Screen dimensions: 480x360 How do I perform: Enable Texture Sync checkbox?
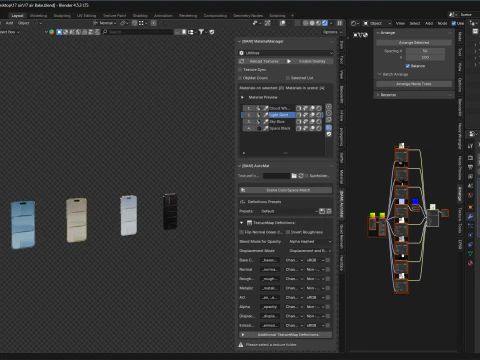click(240, 70)
